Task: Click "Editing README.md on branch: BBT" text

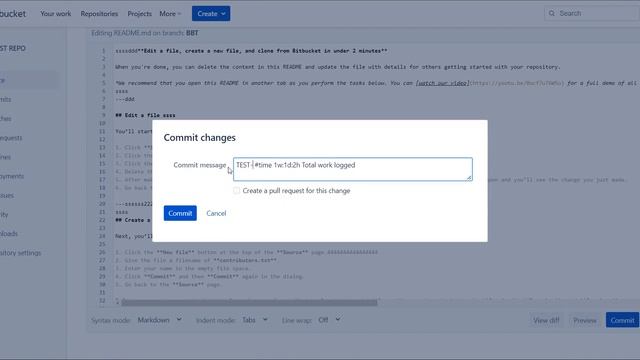Action: (x=145, y=33)
